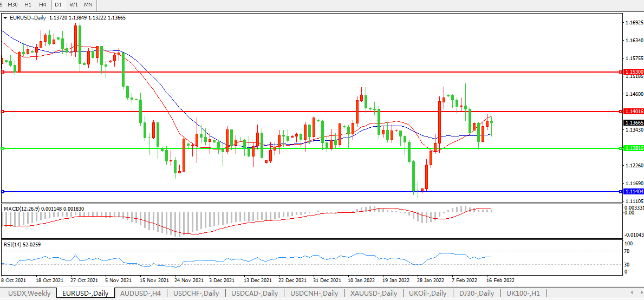Open the DJ30-,Daily chart tab
The image size is (644, 300).
(x=476, y=294)
